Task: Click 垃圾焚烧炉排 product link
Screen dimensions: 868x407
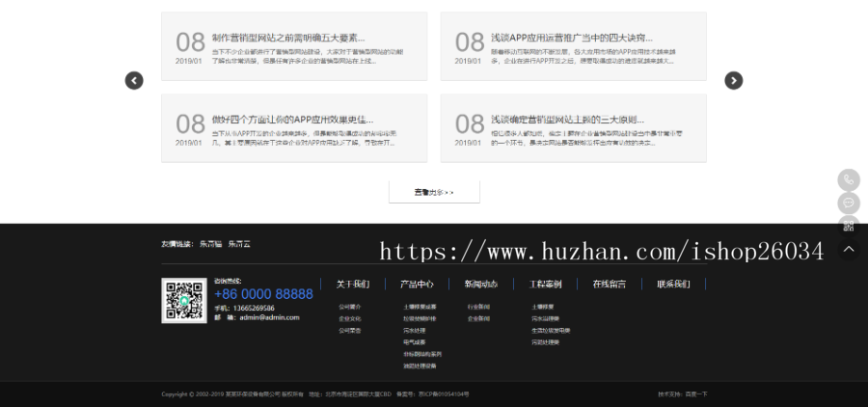Action: [420, 319]
